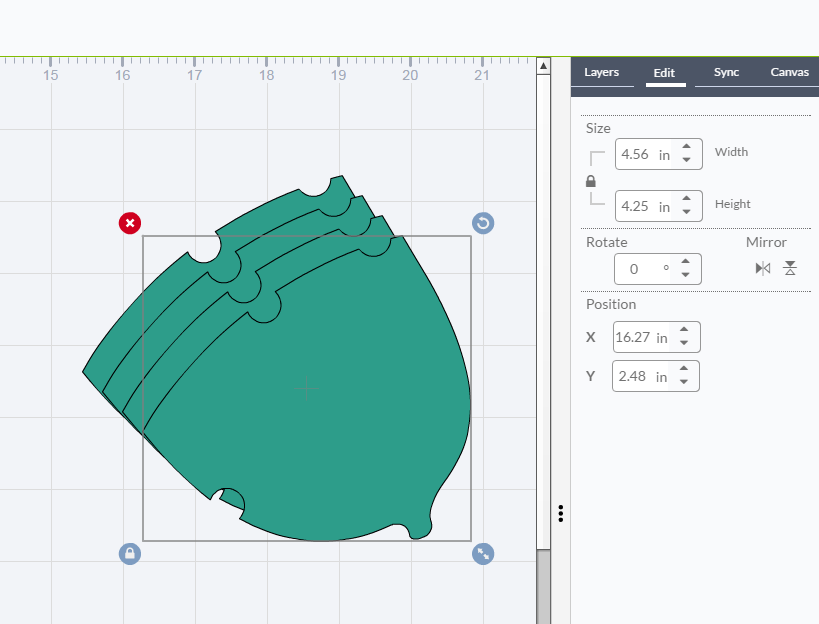819x624 pixels.
Task: Increase Y position with up arrow
Action: (684, 370)
